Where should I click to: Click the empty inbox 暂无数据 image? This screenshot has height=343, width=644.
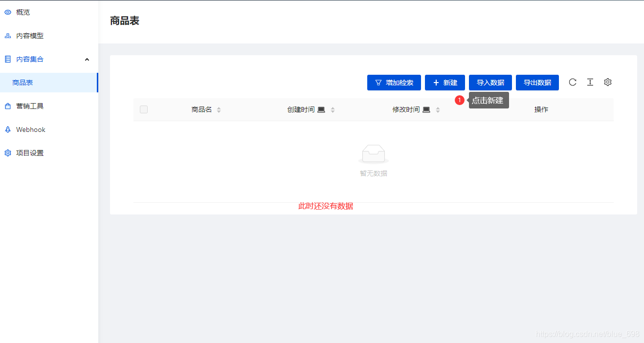coord(374,154)
